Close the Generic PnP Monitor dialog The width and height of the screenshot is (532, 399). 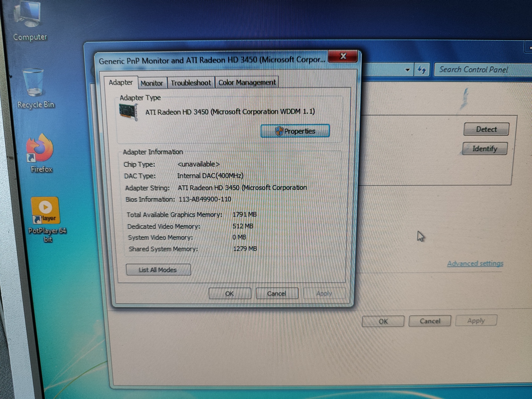pos(343,56)
